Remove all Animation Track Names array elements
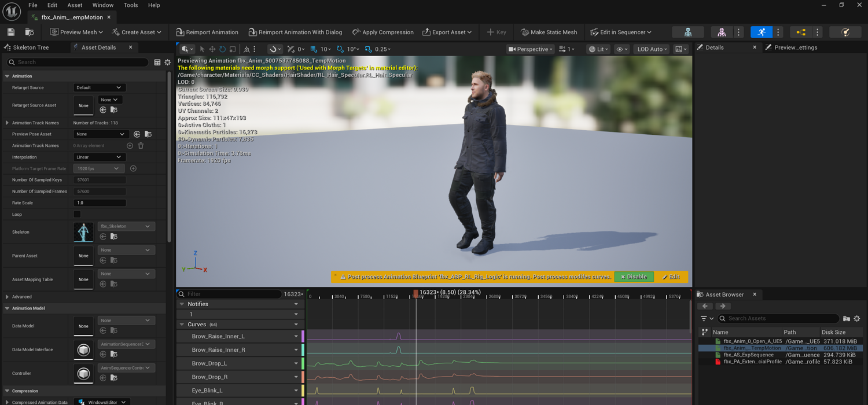 coord(141,146)
